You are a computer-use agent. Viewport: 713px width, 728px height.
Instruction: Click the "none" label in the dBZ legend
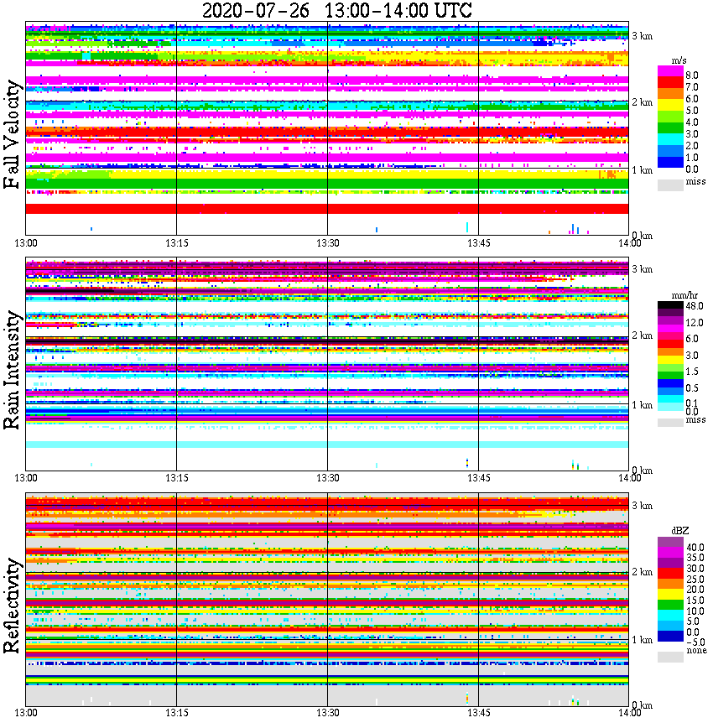pyautogui.click(x=696, y=651)
